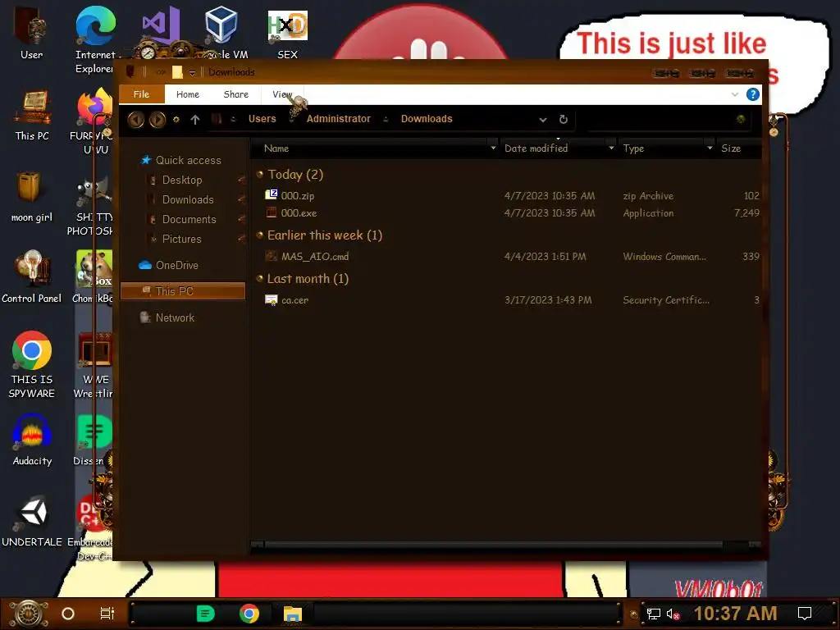Click the horizontal scrollbar of file list

click(493, 545)
